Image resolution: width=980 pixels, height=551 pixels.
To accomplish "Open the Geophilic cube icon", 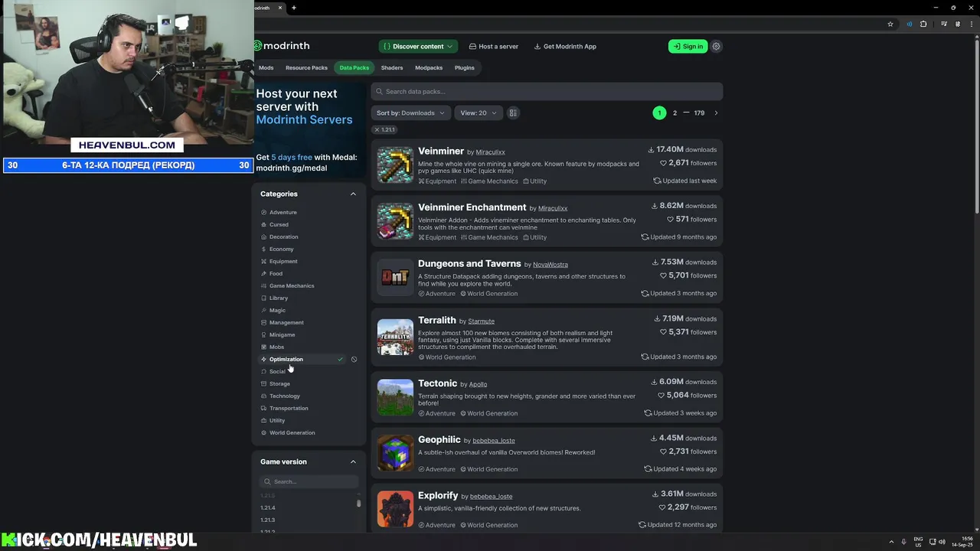I will coord(395,453).
